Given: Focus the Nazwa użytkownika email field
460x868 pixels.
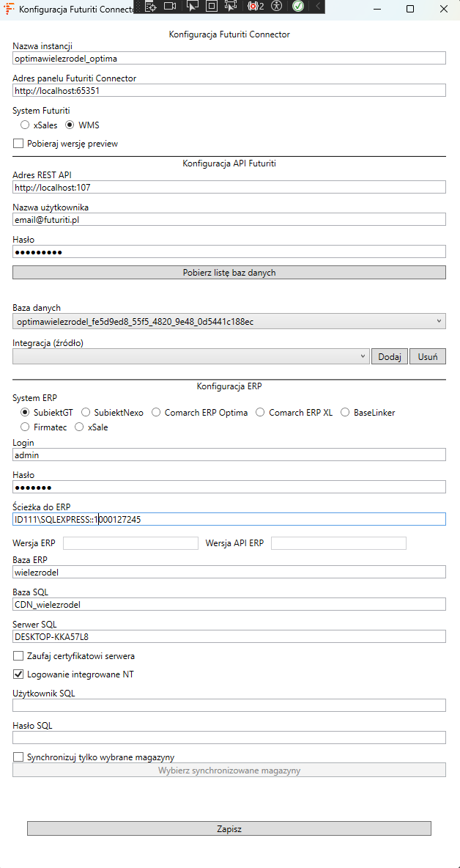Looking at the screenshot, I should click(x=229, y=219).
